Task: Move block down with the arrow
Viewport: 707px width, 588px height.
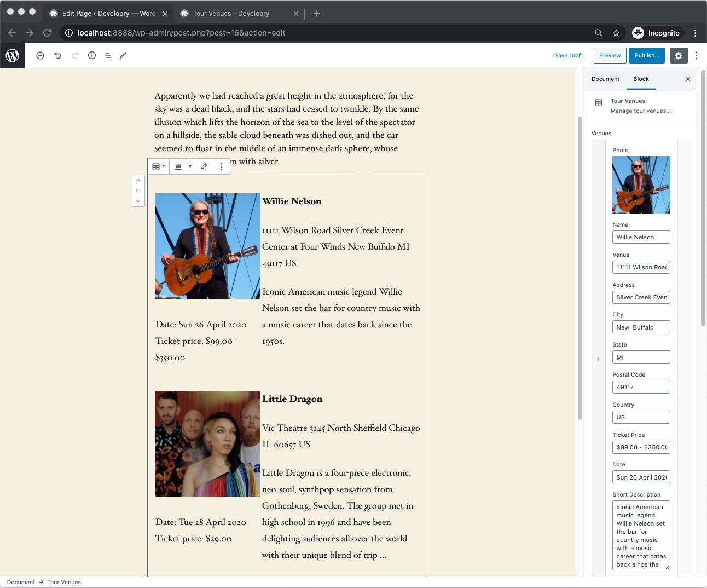Action: 138,201
